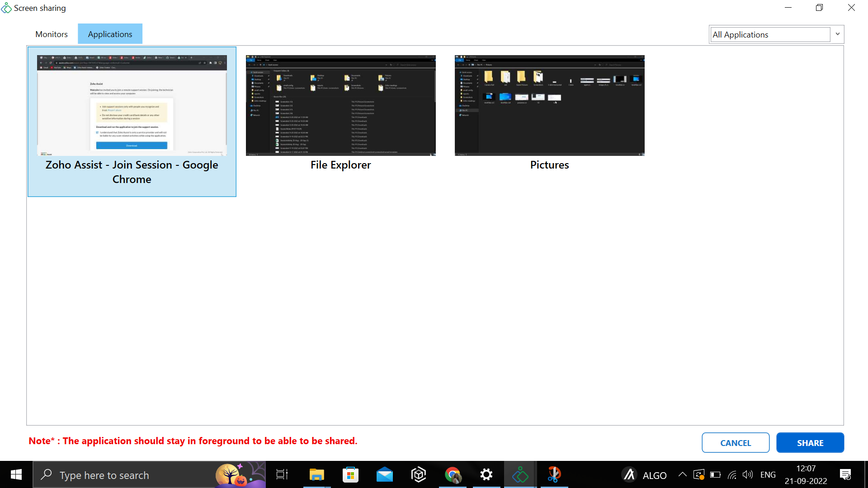Screen dimensions: 868x488
Task: Switch to the Monitors tab
Action: (52, 34)
